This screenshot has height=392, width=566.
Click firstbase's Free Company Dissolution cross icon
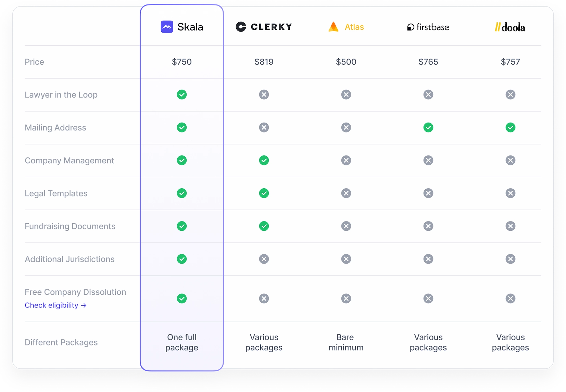428,299
